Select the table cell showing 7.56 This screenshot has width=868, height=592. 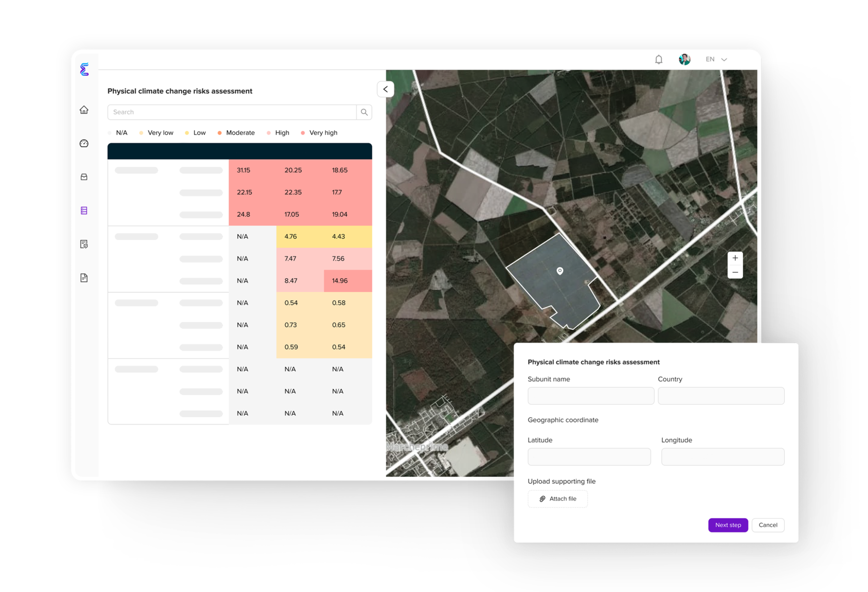point(348,259)
